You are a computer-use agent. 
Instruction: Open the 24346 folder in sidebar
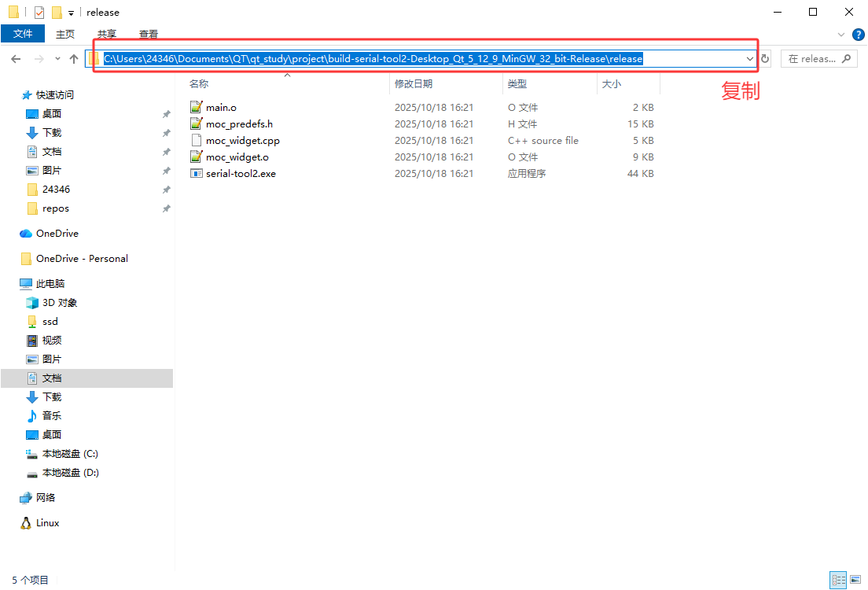(x=56, y=190)
